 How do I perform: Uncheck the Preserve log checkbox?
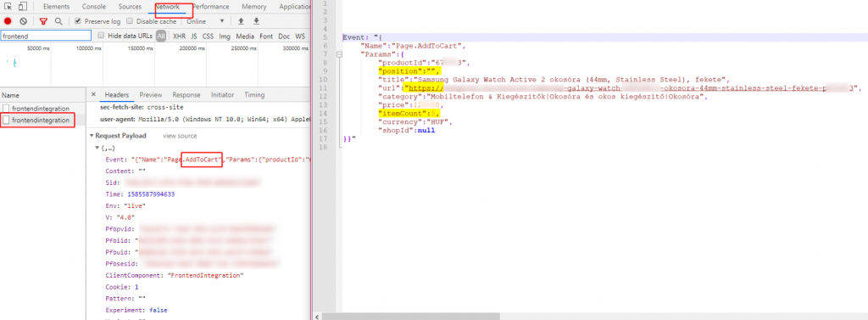point(78,21)
